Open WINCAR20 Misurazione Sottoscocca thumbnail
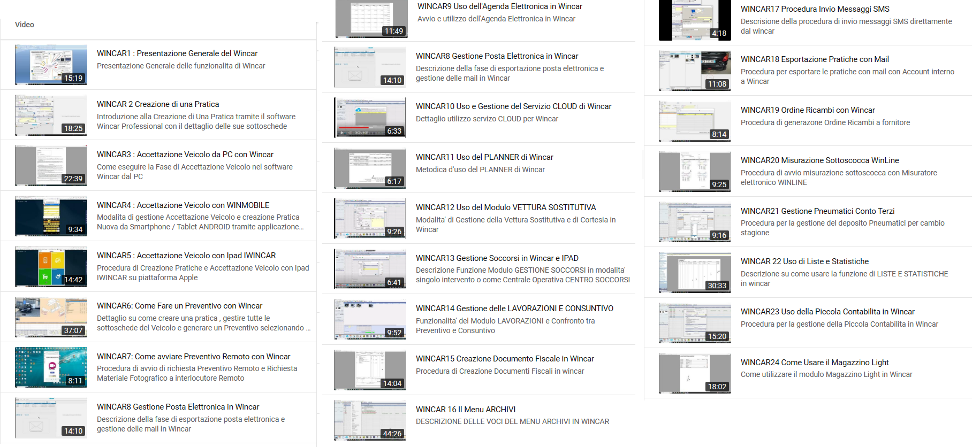 (x=695, y=172)
